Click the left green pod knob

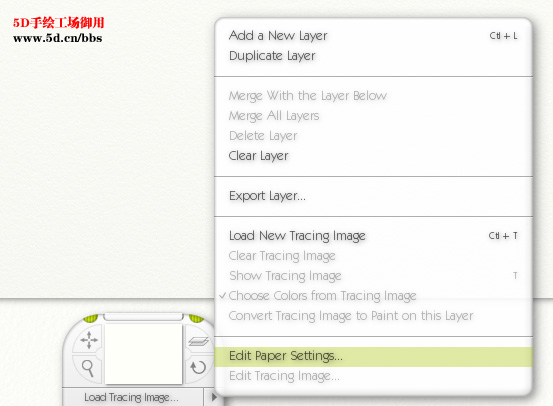91,319
